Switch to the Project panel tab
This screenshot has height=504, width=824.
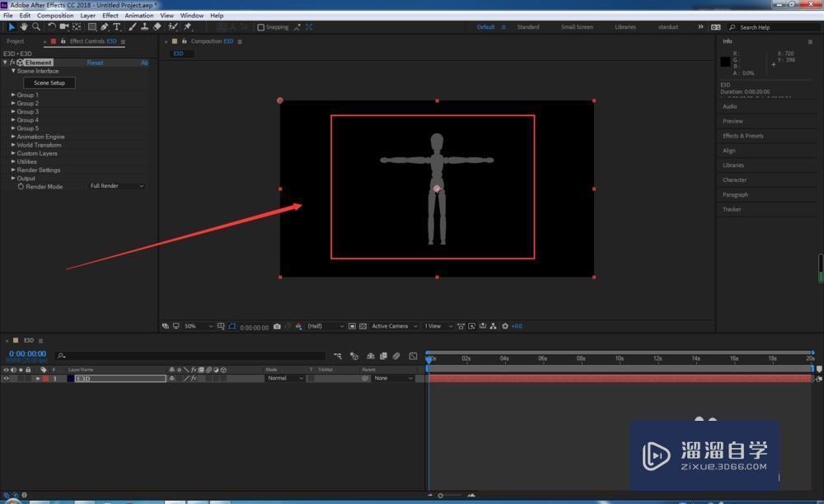pyautogui.click(x=16, y=41)
